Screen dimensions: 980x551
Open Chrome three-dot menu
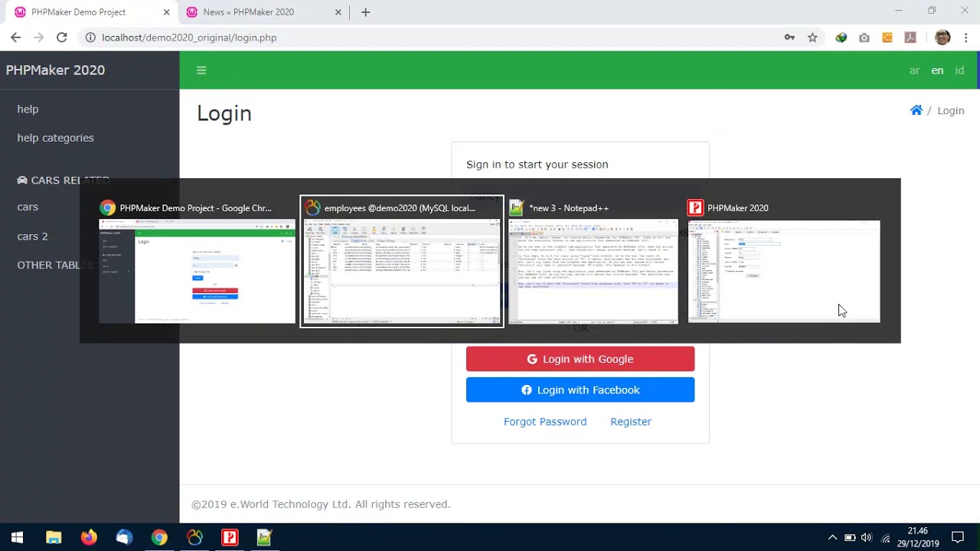pyautogui.click(x=966, y=37)
